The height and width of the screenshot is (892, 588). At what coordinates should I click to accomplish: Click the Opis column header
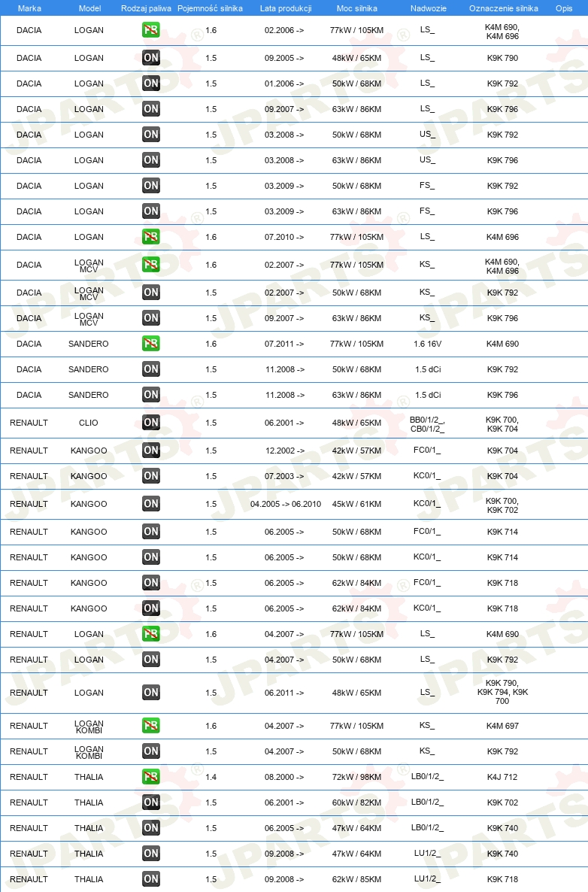(563, 8)
